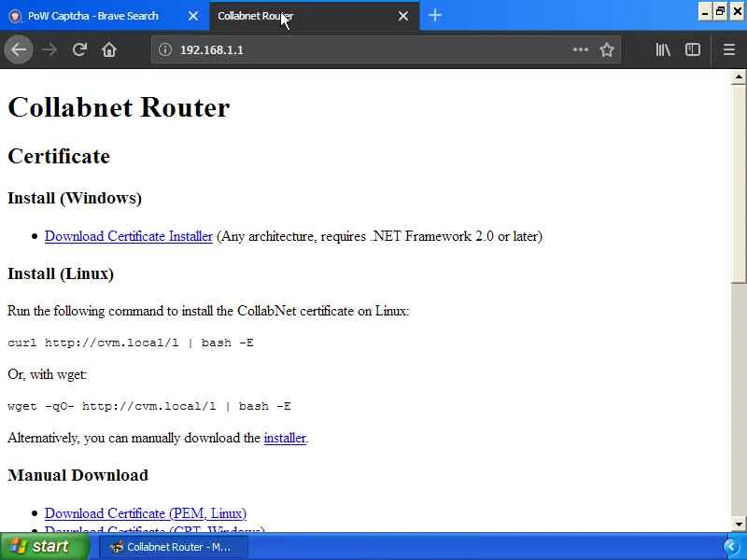Image resolution: width=747 pixels, height=560 pixels.
Task: Click the Install (Linux) heading
Action: 61,273
